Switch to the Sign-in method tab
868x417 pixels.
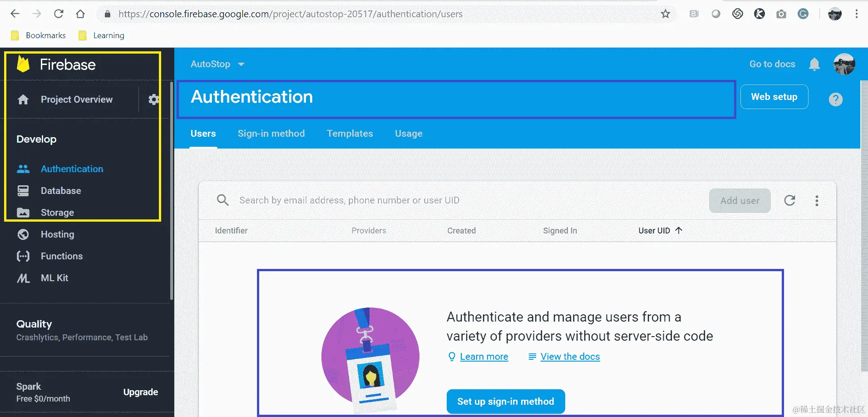point(271,134)
